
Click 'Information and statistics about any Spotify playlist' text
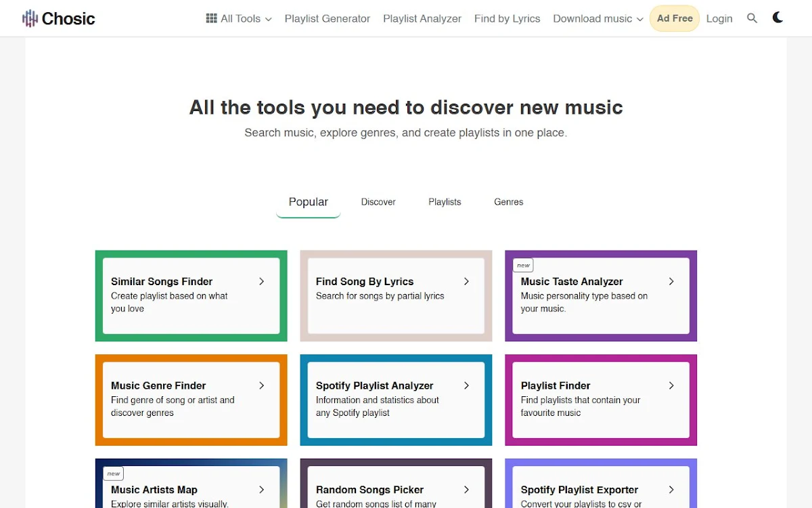tap(378, 406)
